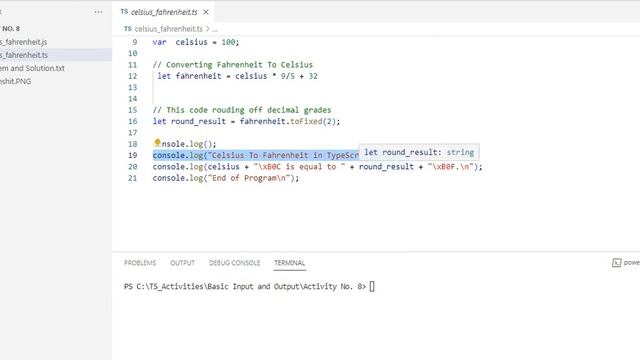Click line number 16 in gutter

(x=133, y=122)
